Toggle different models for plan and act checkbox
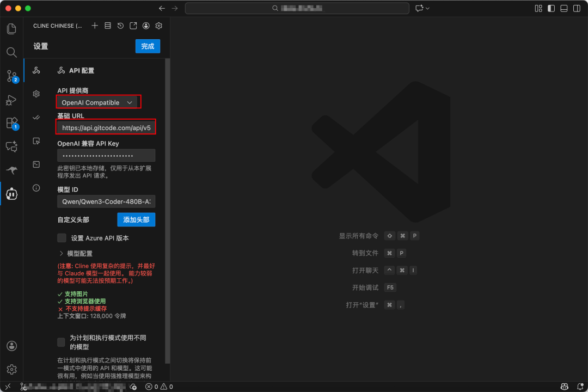The width and height of the screenshot is (588, 392). 61,342
